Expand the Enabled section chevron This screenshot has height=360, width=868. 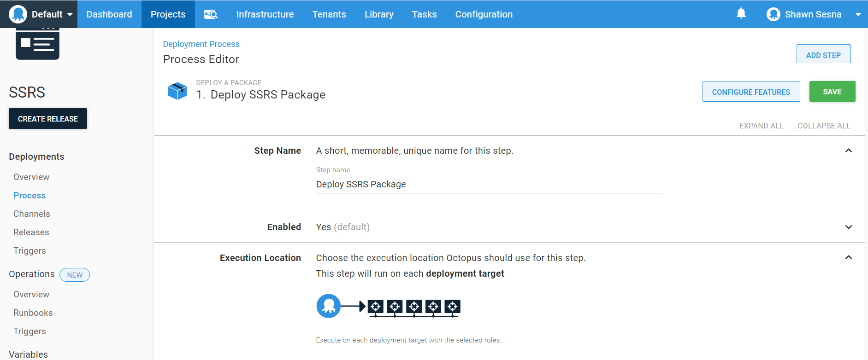(x=848, y=227)
